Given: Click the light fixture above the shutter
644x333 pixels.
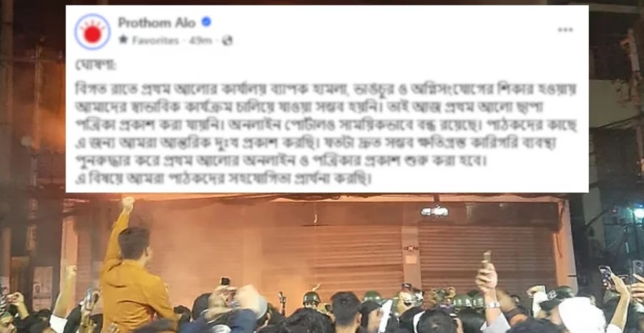Looking at the screenshot, I should point(434,212).
